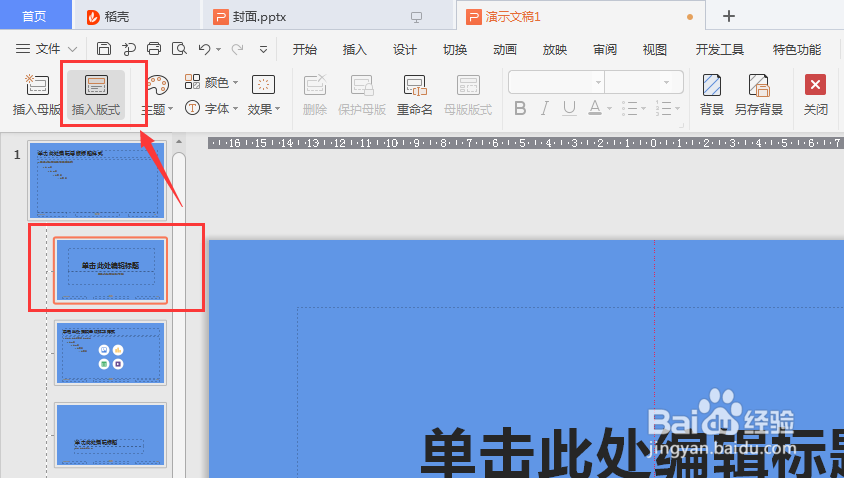This screenshot has height=478, width=844.
Task: Open the Theme (主题) dropdown arrow
Action: tap(171, 109)
